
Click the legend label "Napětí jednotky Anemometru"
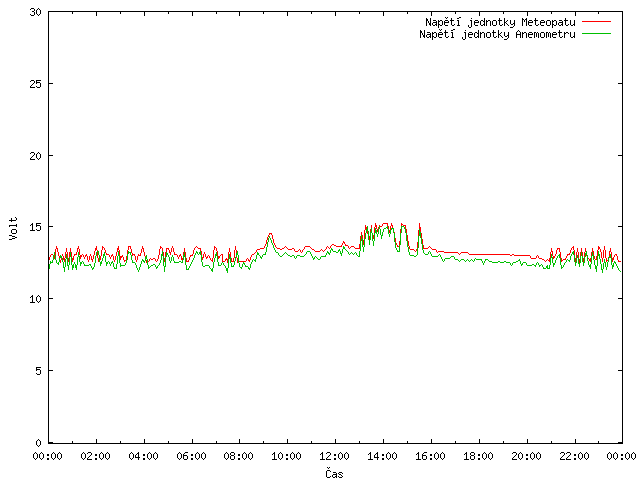tap(497, 34)
